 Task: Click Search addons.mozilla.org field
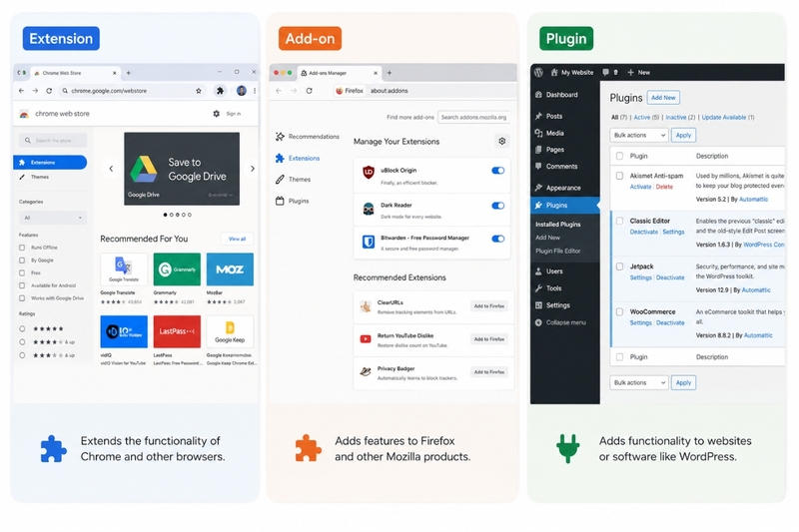pos(473,117)
